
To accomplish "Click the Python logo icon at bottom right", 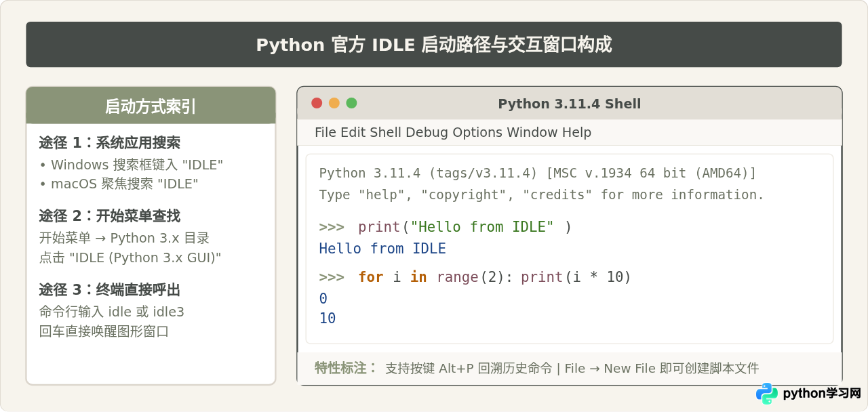I will coord(767,394).
